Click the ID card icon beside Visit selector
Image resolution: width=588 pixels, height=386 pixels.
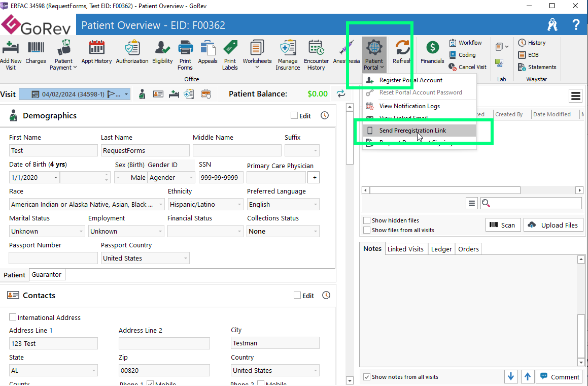[x=158, y=94]
